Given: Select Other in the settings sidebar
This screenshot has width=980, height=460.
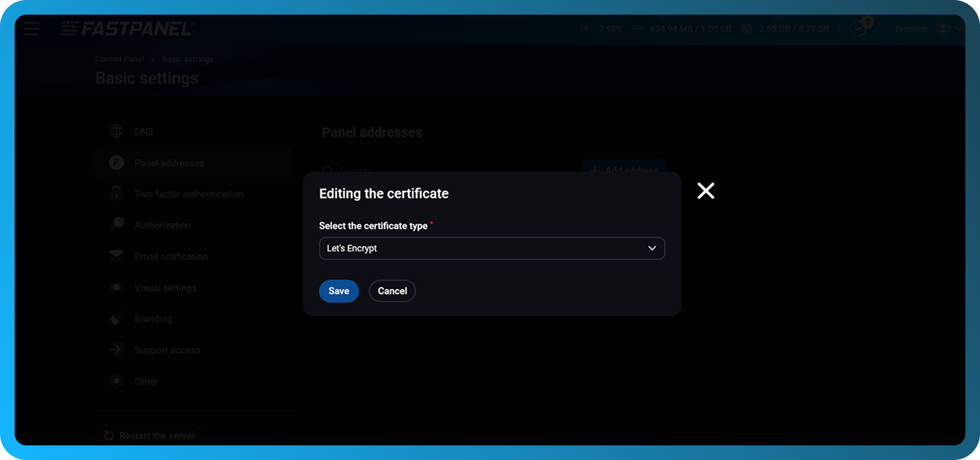Looking at the screenshot, I should [x=117, y=380].
